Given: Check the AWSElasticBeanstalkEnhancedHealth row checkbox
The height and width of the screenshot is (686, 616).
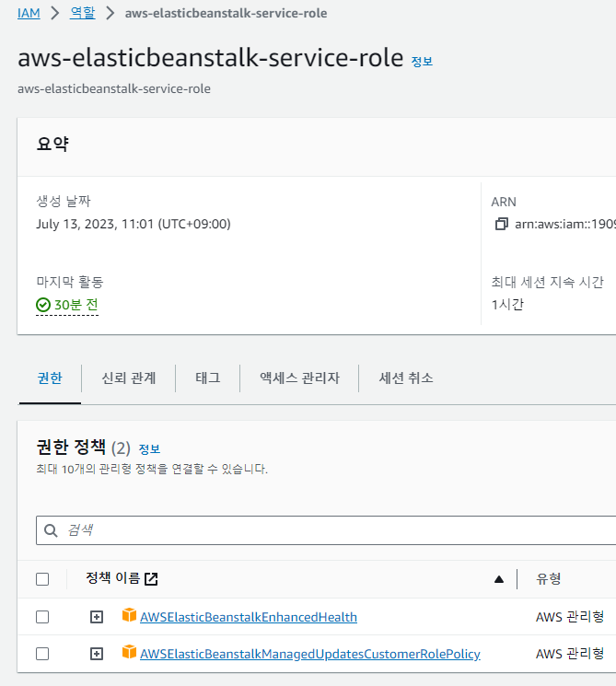Looking at the screenshot, I should point(42,617).
